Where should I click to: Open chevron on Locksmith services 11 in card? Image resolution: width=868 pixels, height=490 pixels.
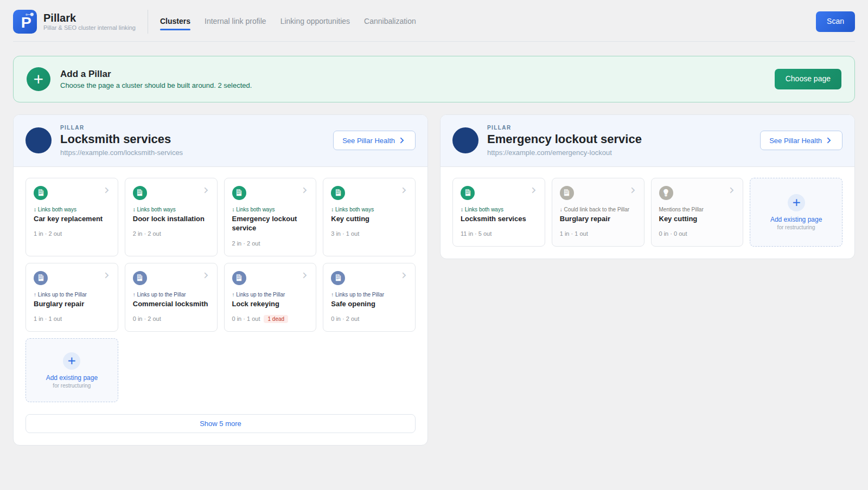(x=534, y=190)
